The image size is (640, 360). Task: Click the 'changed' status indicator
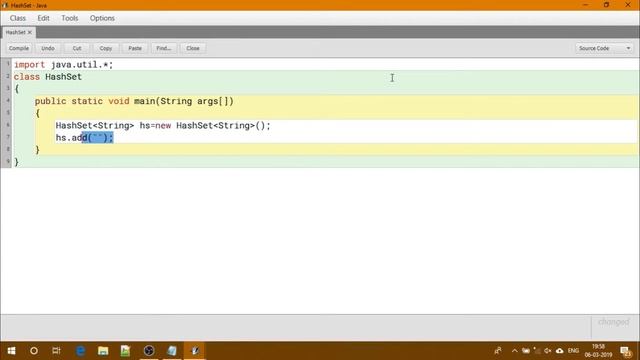[614, 322]
